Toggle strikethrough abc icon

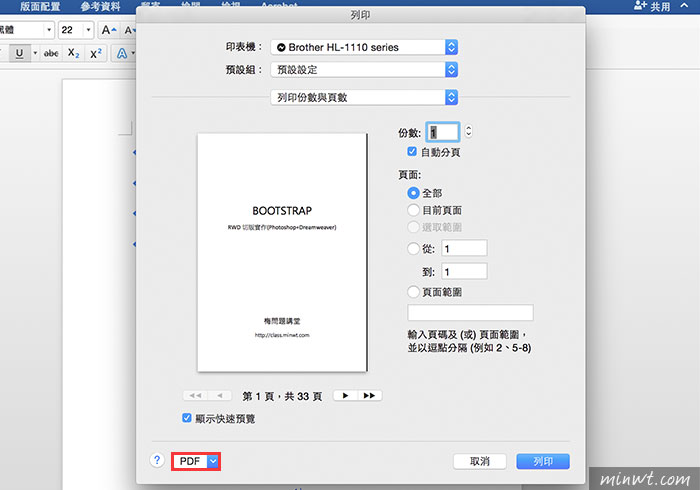tap(51, 54)
